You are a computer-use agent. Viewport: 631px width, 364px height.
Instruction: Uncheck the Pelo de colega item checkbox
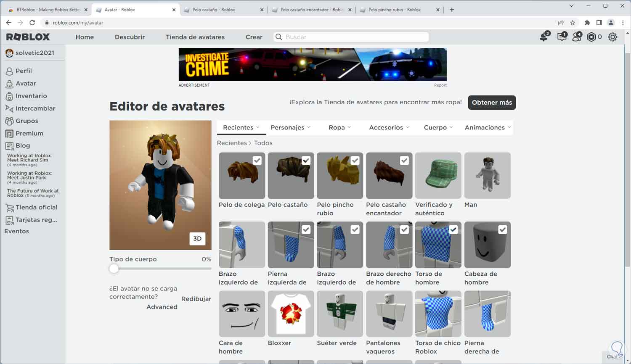click(x=257, y=160)
